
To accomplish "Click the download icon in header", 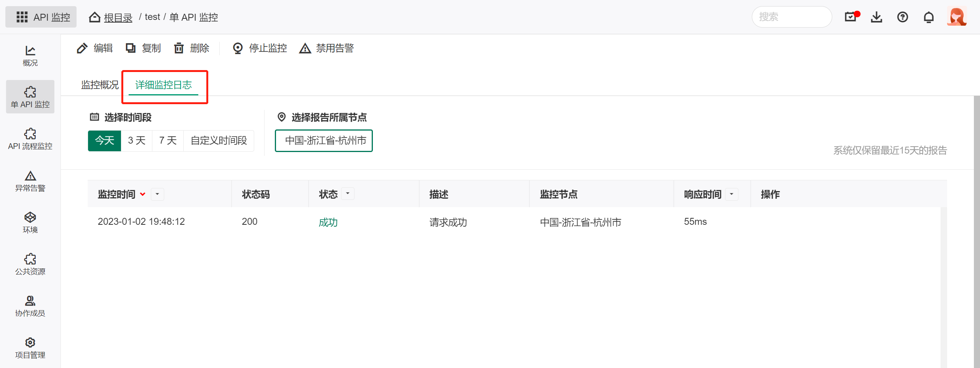I will (876, 17).
